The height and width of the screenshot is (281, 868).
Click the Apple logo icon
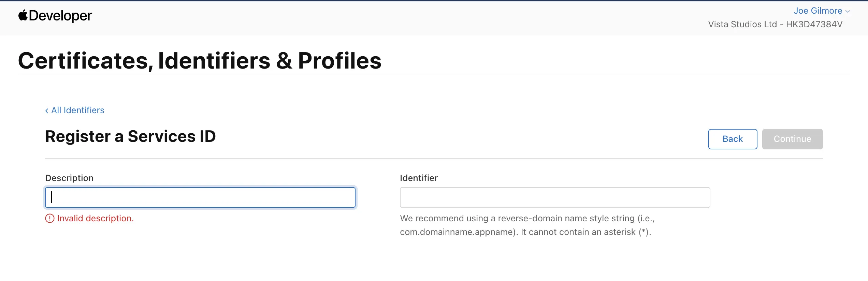tap(23, 15)
